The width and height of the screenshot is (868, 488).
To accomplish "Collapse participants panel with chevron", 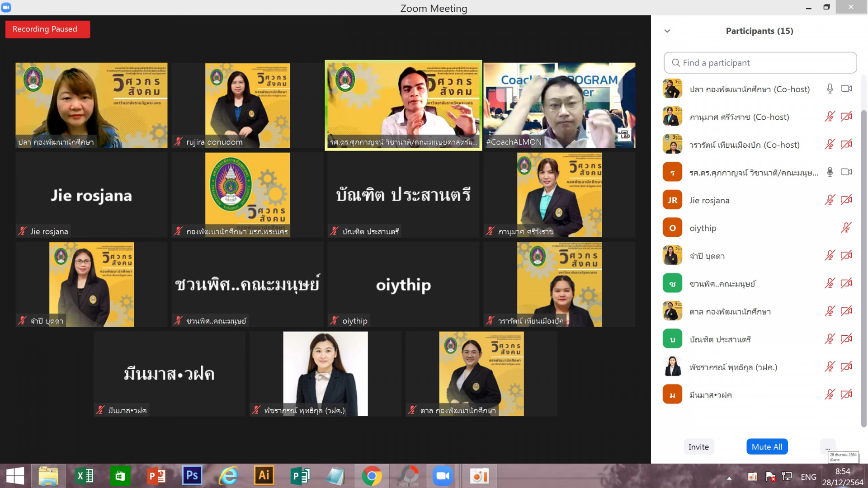I will click(667, 31).
